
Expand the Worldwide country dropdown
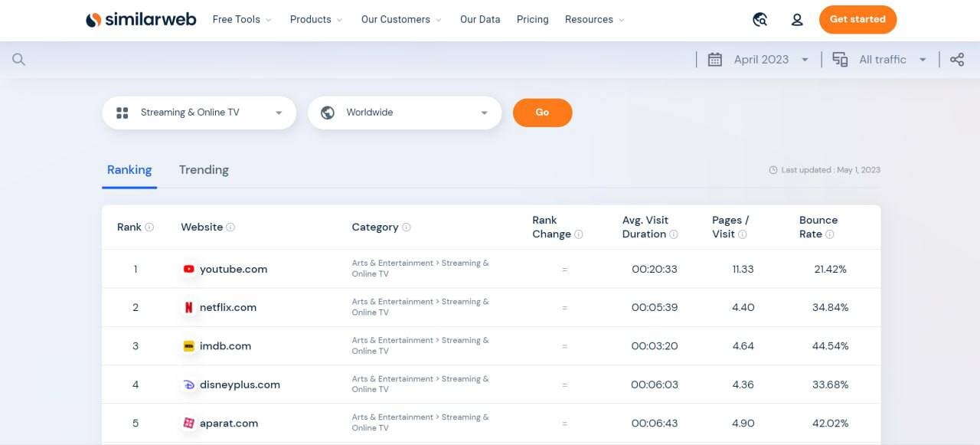pyautogui.click(x=404, y=113)
